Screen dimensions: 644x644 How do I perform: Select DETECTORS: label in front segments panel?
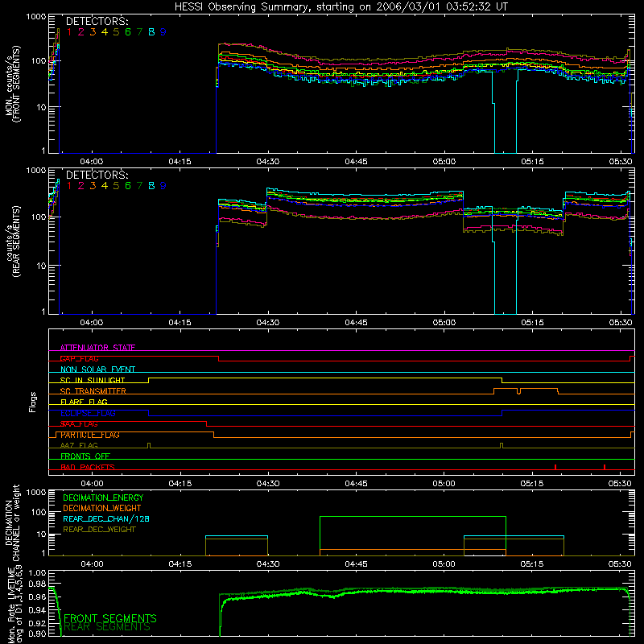[x=97, y=21]
